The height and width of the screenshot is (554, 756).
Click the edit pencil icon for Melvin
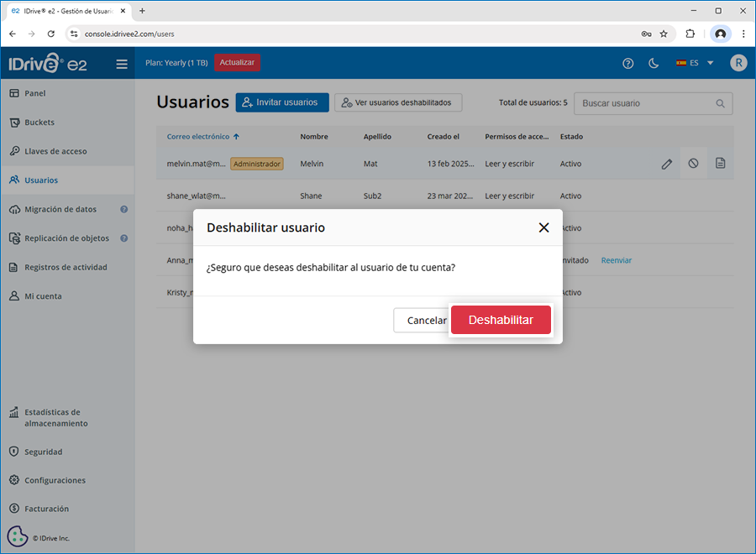tap(667, 164)
